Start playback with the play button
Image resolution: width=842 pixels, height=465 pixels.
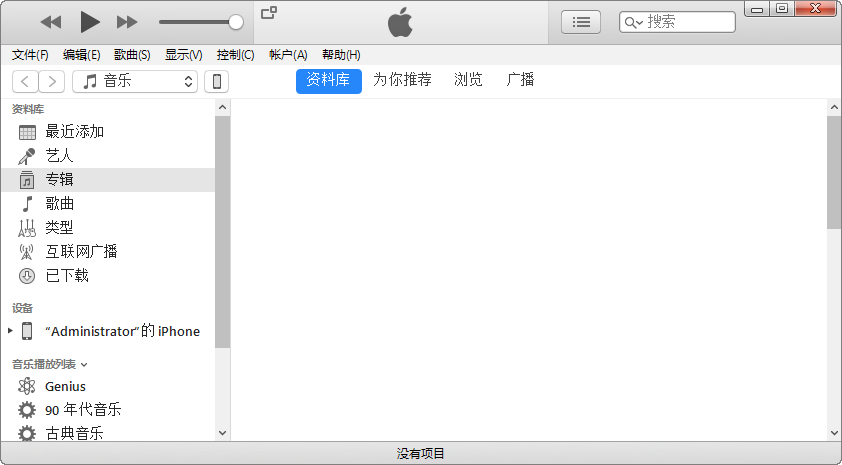coord(90,22)
